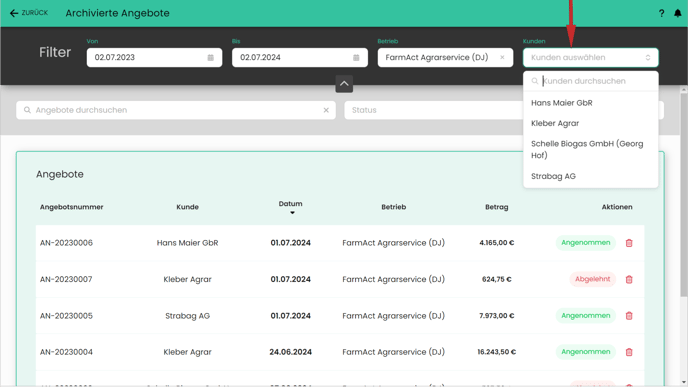The height and width of the screenshot is (387, 688).
Task: Click amount 624,75 €
Action: pyautogui.click(x=497, y=279)
